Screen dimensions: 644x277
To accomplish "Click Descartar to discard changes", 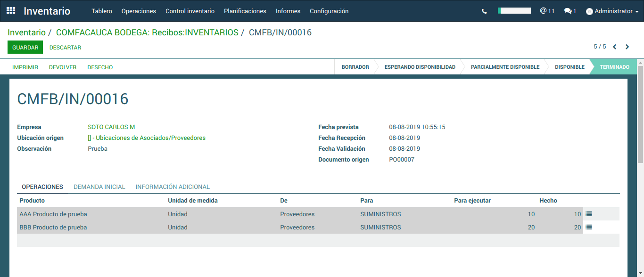I will [x=65, y=48].
